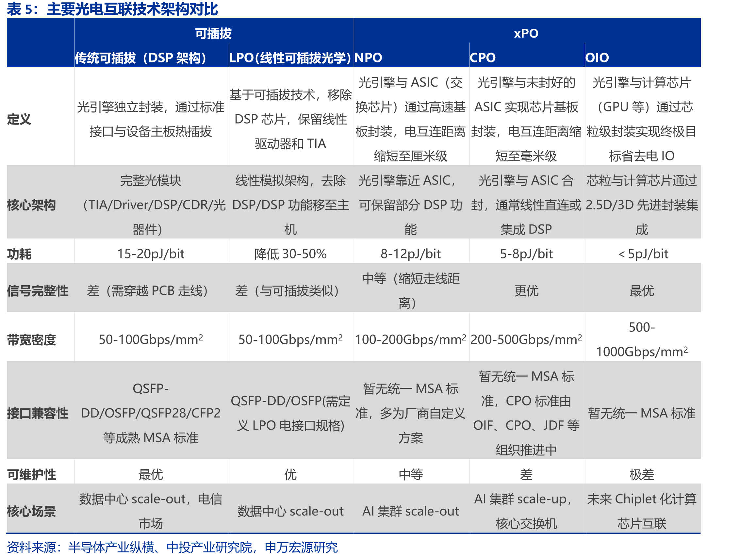Click cell 未来 Chiplet 化计算芯片互联
The width and height of the screenshot is (756, 558).
point(641,511)
